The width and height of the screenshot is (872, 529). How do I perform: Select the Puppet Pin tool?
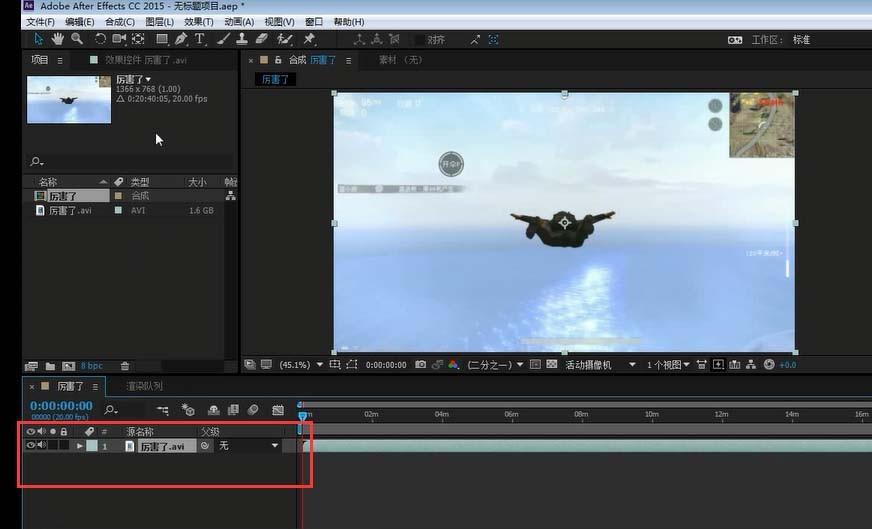click(309, 39)
